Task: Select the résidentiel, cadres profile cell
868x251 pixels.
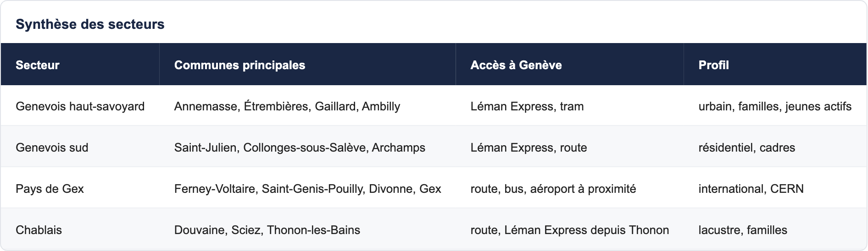Action: 775,147
